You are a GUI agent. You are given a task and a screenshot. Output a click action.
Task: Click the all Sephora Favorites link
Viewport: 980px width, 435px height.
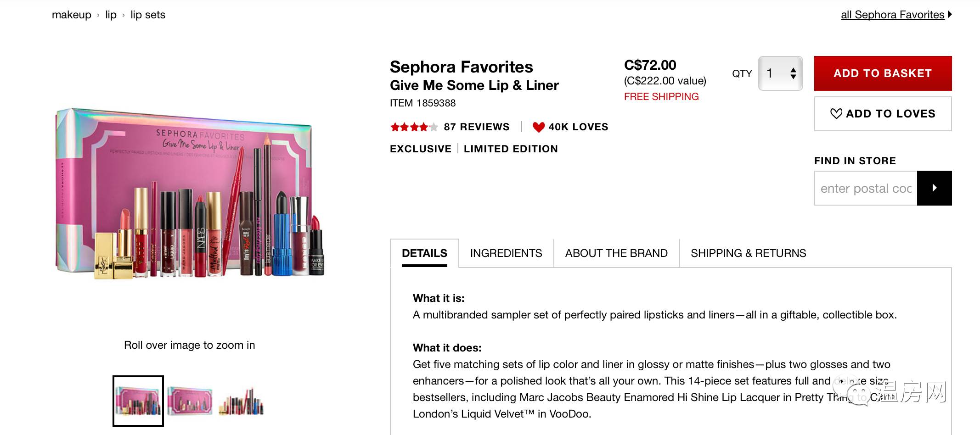coord(892,15)
